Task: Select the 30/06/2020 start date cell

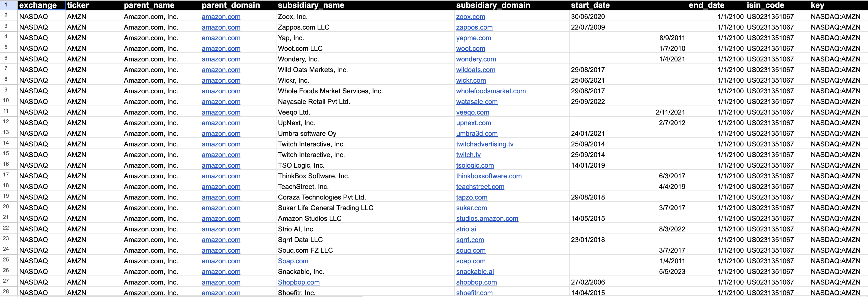Action: 628,16
